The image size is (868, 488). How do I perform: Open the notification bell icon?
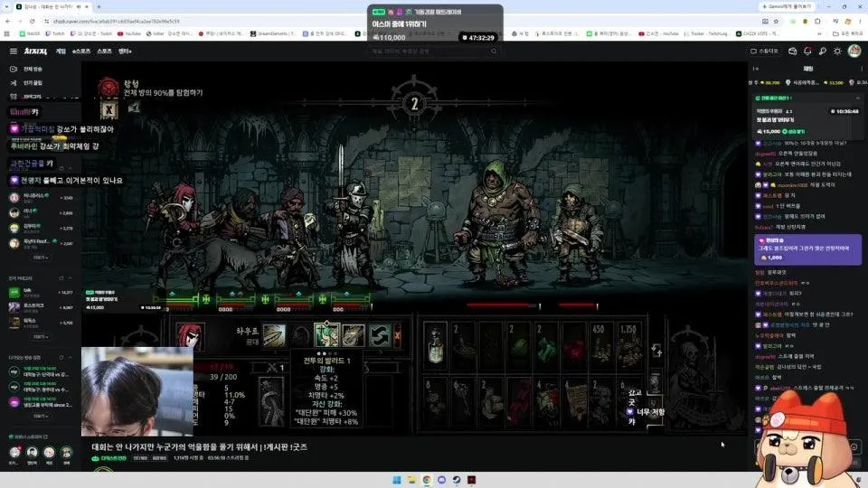807,51
